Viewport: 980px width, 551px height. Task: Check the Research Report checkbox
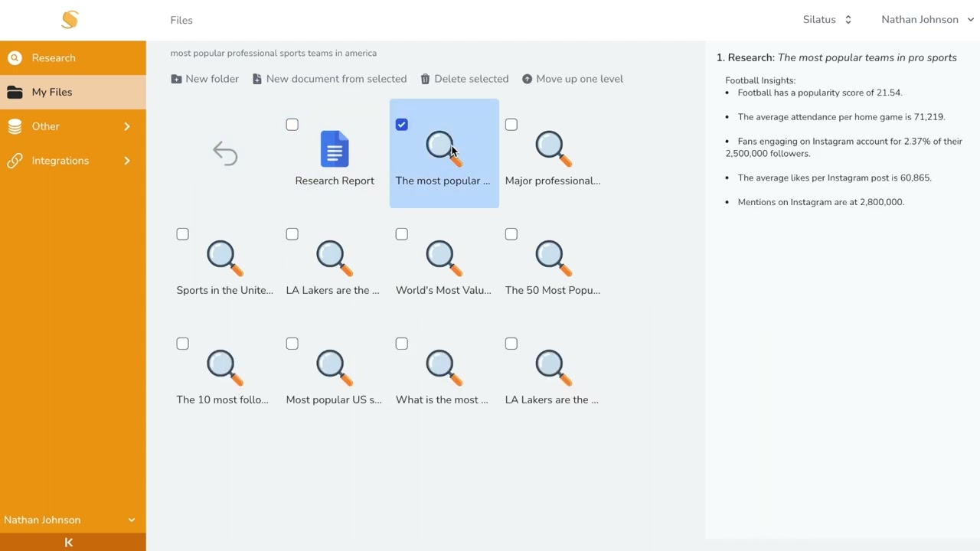pos(292,125)
